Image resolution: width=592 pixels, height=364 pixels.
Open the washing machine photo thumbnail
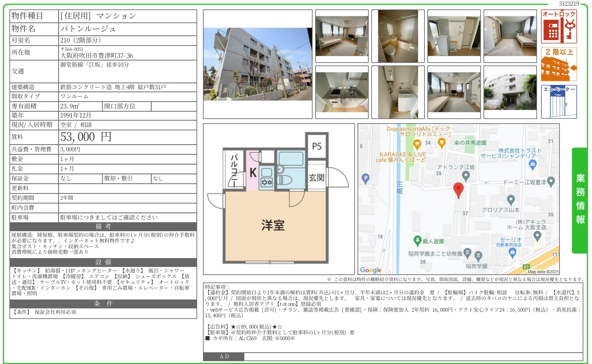click(398, 92)
